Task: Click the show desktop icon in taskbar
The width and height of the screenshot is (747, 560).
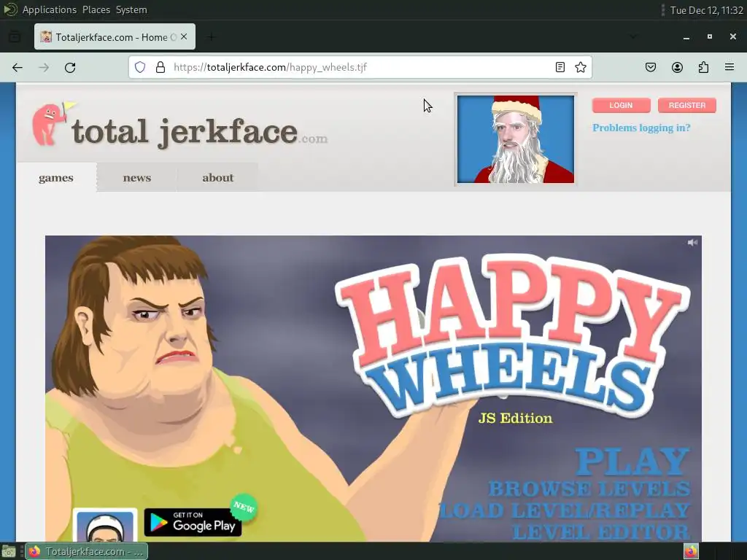Action: [9, 552]
